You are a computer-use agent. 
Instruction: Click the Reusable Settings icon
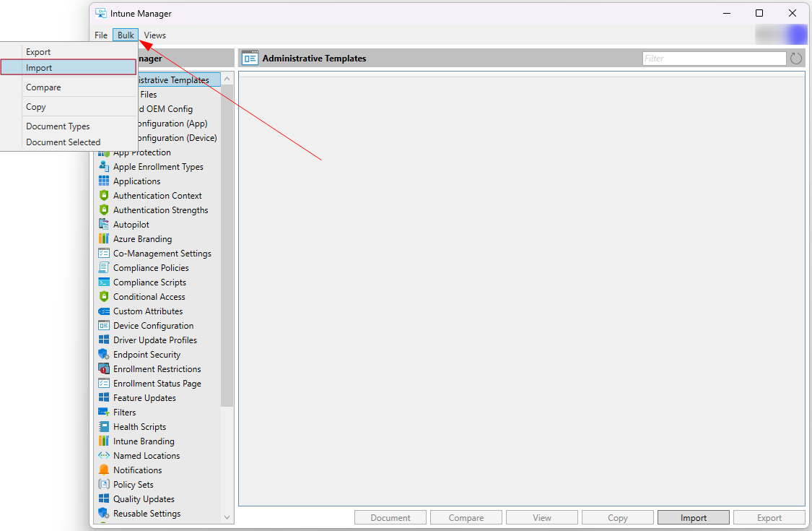[x=103, y=514]
